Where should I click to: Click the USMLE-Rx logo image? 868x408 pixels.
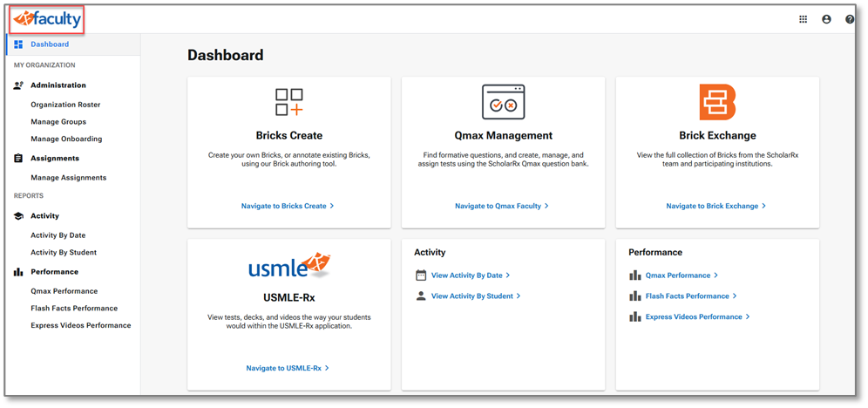pyautogui.click(x=288, y=265)
